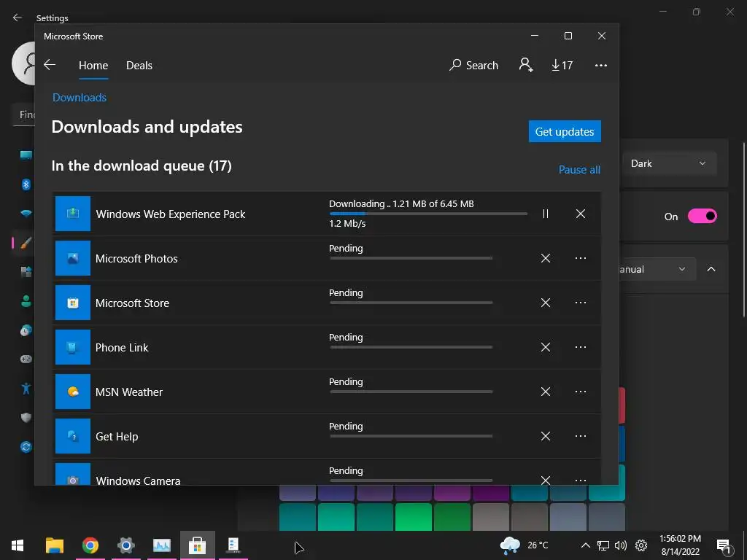
Task: Select Personalization paintbrush in Settings sidebar
Action: pyautogui.click(x=26, y=243)
